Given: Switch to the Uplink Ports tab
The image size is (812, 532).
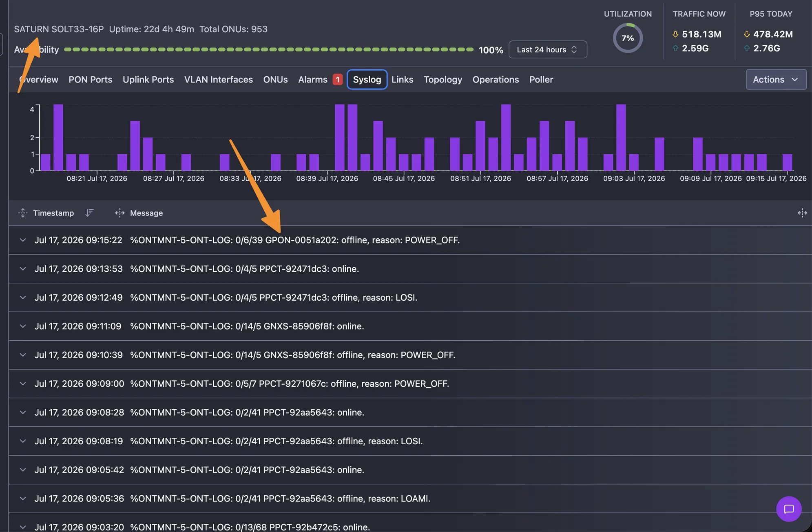Looking at the screenshot, I should [x=148, y=80].
